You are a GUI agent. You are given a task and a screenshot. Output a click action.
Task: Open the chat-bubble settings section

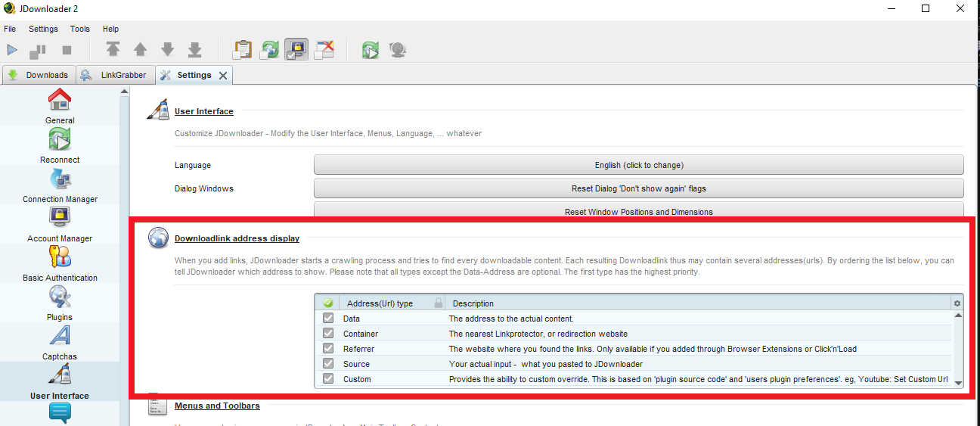coord(60,414)
